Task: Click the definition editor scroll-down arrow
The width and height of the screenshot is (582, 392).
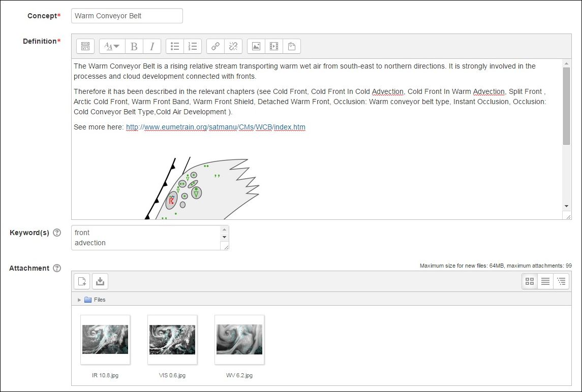Action: pyautogui.click(x=566, y=206)
